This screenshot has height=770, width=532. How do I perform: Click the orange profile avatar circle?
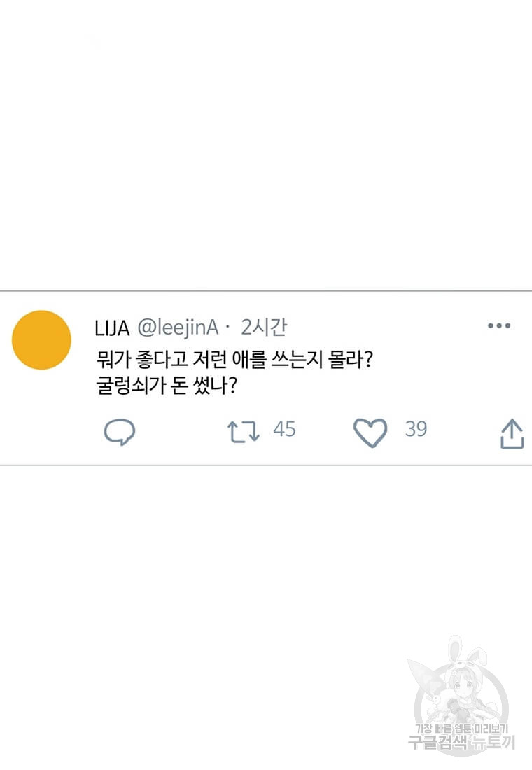click(42, 340)
